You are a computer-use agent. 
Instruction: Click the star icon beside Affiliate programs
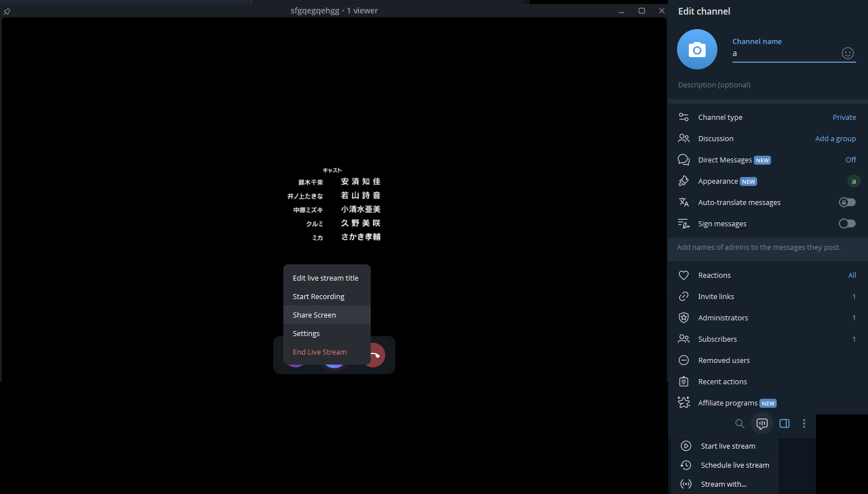[684, 402]
